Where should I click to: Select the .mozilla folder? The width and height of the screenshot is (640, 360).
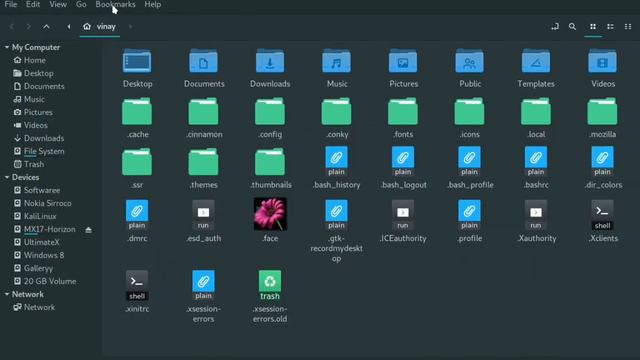[602, 111]
